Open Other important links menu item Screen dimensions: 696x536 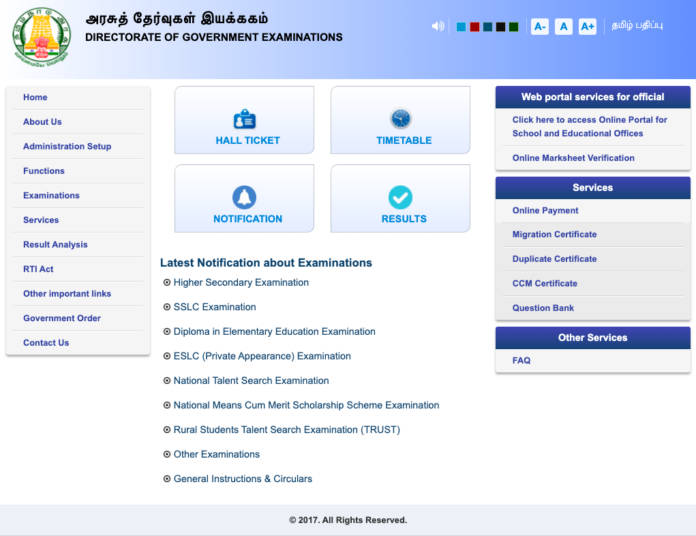67,293
